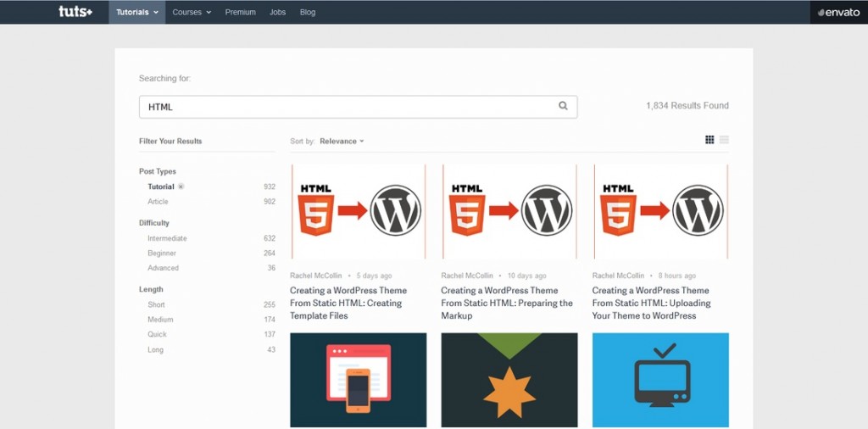Open 'Uploading Your Theme to WordPress' title
The image size is (868, 429).
(652, 303)
